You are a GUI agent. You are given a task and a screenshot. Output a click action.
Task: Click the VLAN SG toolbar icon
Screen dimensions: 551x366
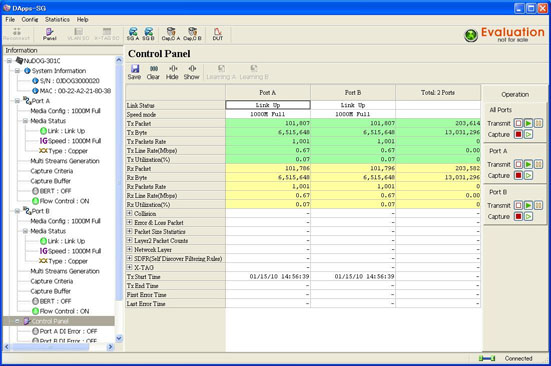coord(78,34)
